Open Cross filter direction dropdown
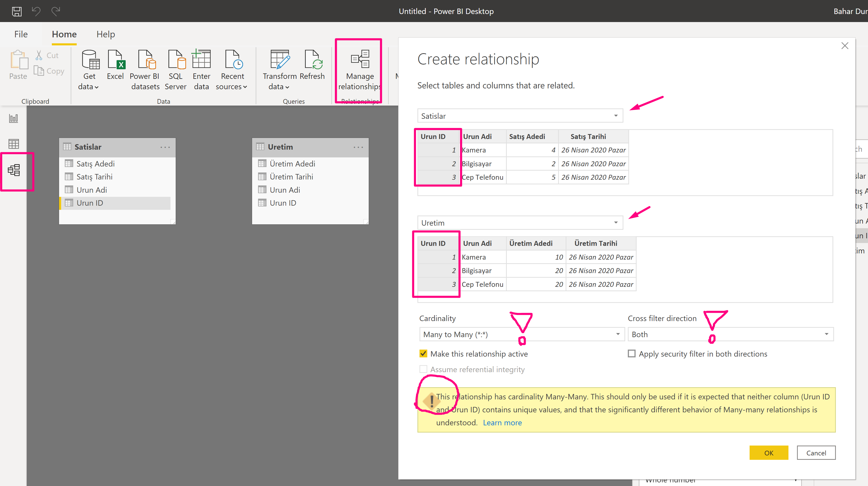This screenshot has height=486, width=868. point(730,334)
